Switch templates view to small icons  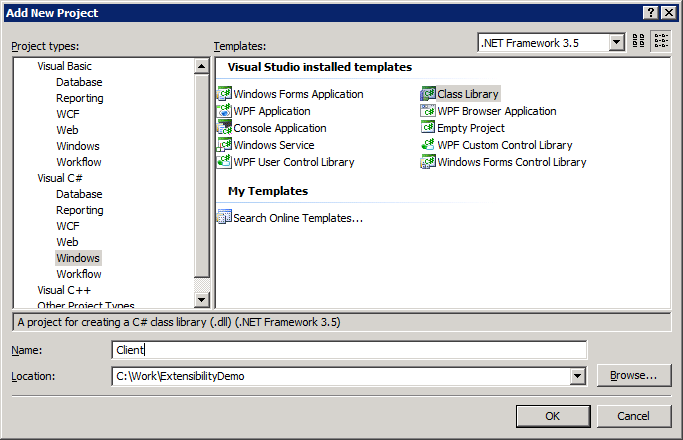661,41
